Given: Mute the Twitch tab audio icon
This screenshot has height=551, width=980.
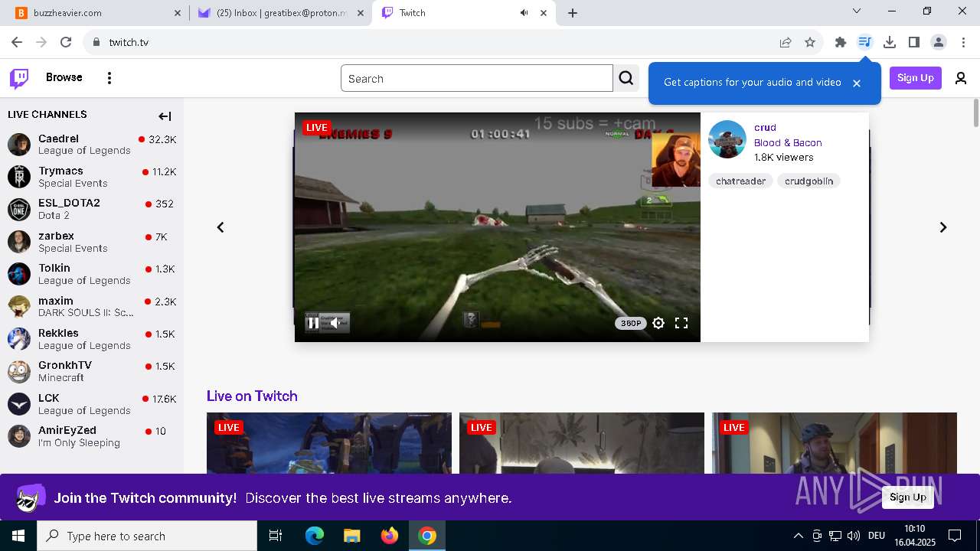Looking at the screenshot, I should coord(524,13).
